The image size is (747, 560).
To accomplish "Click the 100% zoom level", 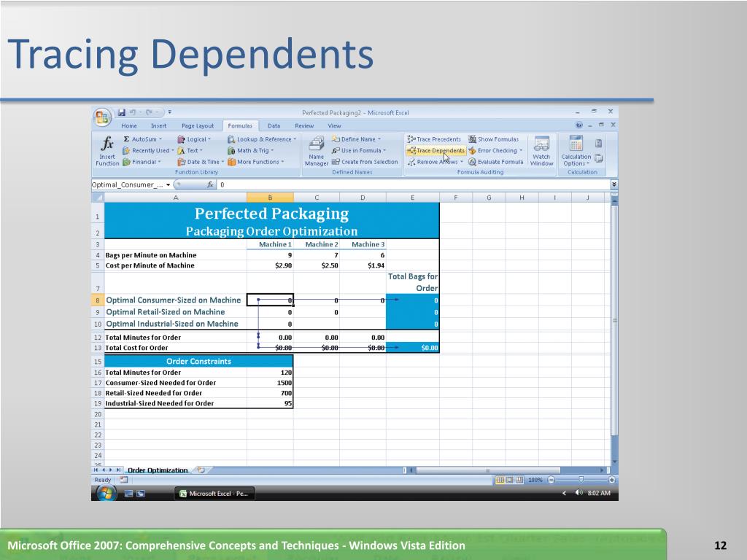I will (x=535, y=480).
